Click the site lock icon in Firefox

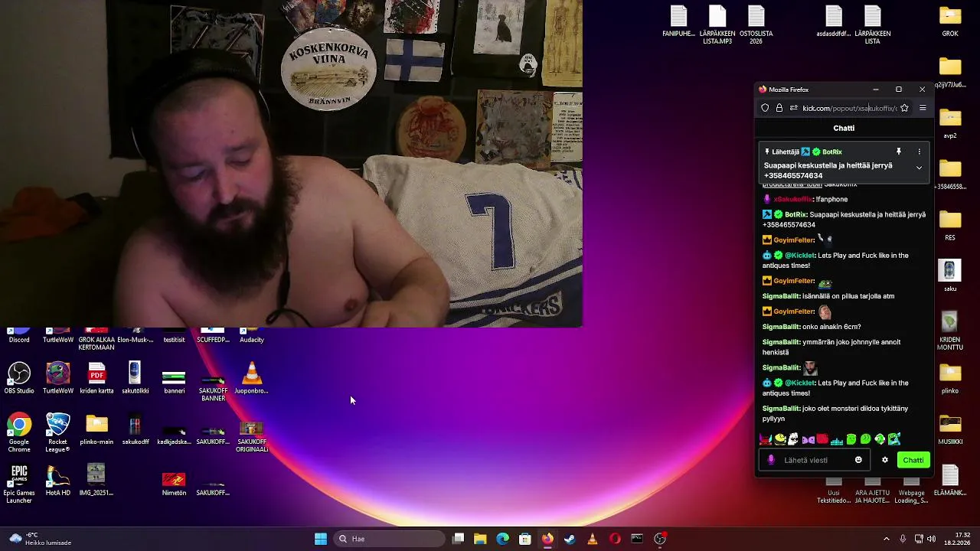pos(779,108)
